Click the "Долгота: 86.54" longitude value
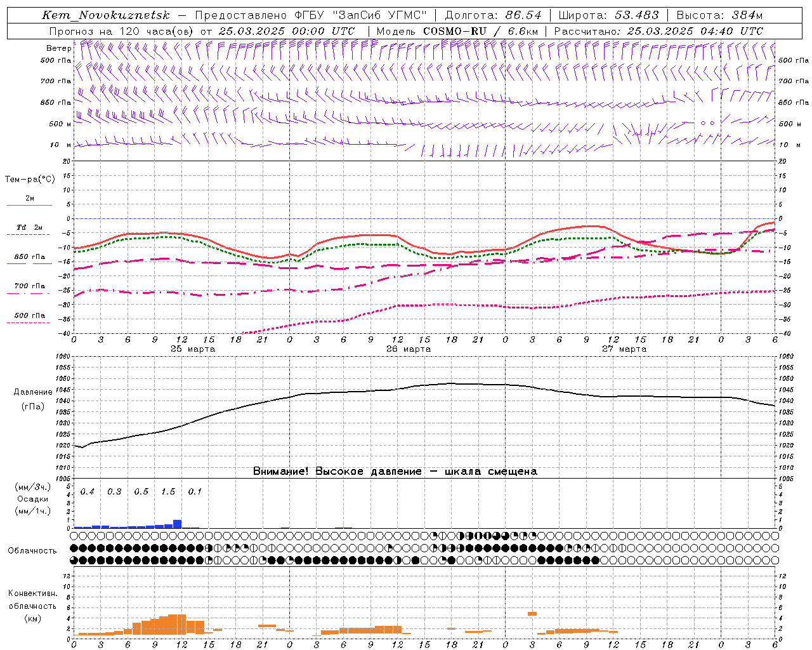This screenshot has height=650, width=812. pos(493,15)
